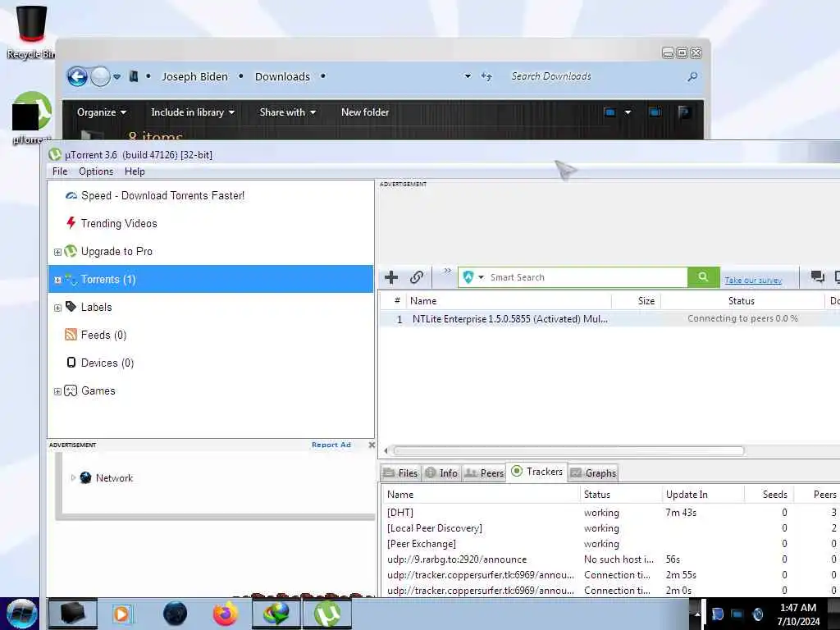Image resolution: width=840 pixels, height=630 pixels.
Task: Expand the Upgrade to Pro node
Action: 57,252
